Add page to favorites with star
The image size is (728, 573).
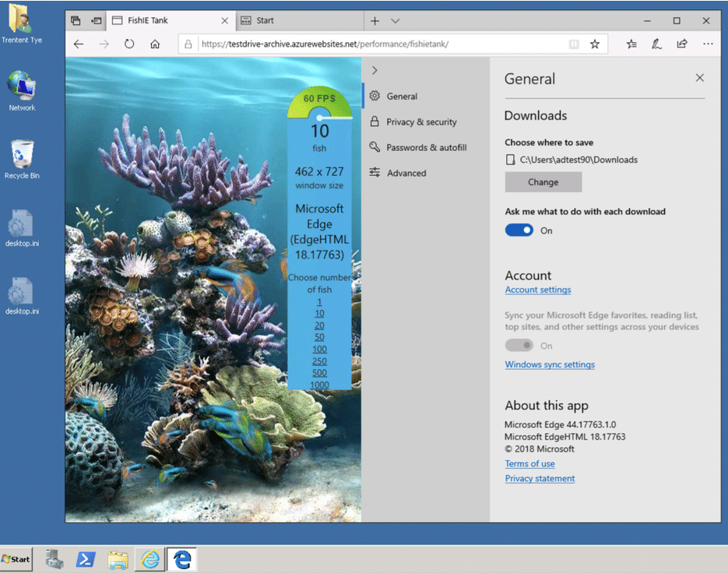point(595,44)
